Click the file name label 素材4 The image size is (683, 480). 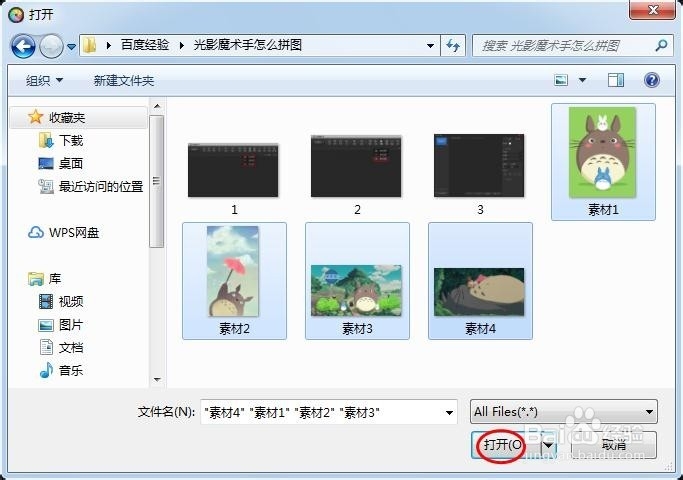[480, 328]
